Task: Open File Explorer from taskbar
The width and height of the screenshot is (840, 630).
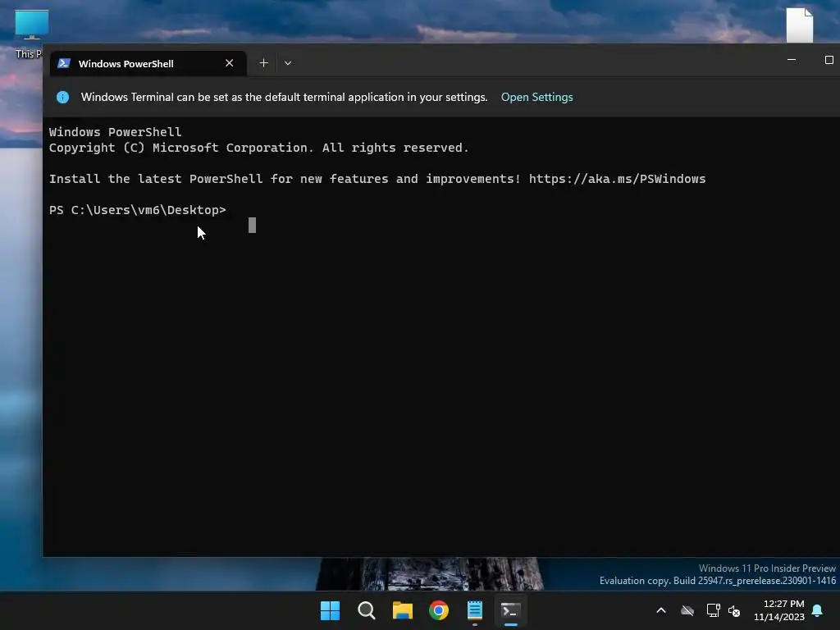Action: coord(402,610)
